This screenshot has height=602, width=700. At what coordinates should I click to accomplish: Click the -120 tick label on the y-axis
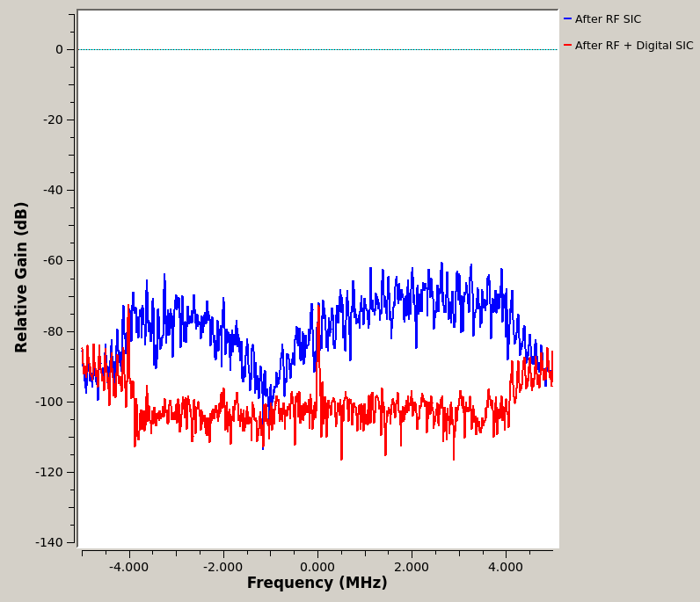click(x=50, y=472)
